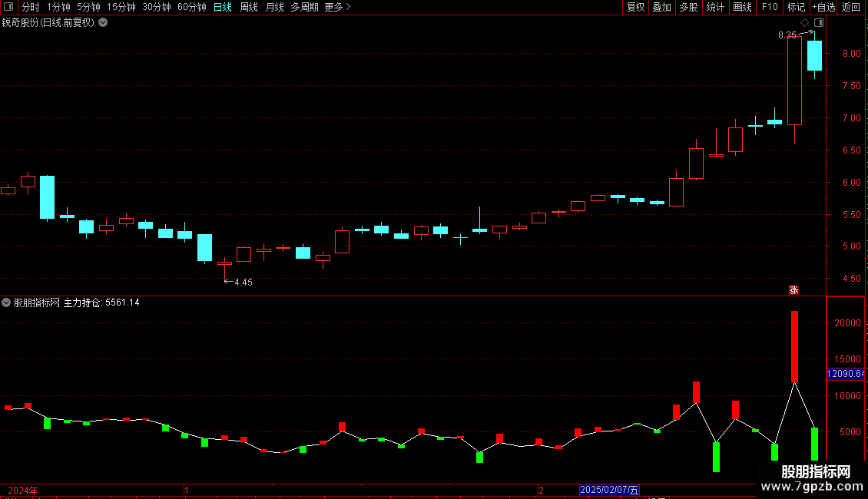Select the 60分钟 period tab
The height and width of the screenshot is (499, 868).
pos(192,7)
